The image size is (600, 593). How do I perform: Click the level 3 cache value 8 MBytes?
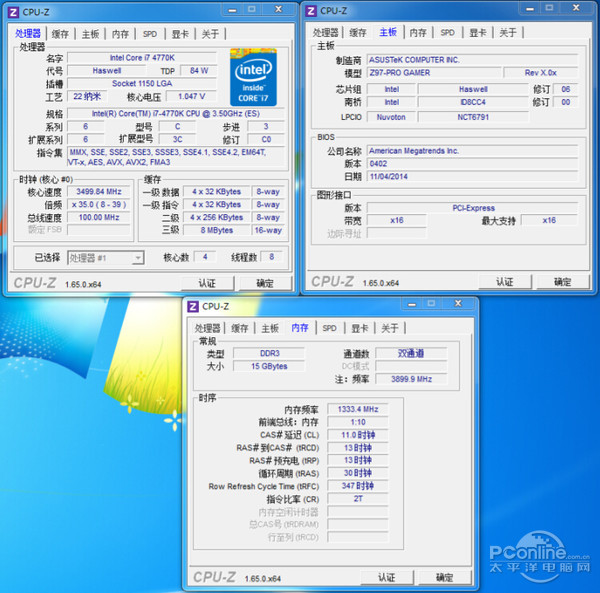[x=217, y=230]
